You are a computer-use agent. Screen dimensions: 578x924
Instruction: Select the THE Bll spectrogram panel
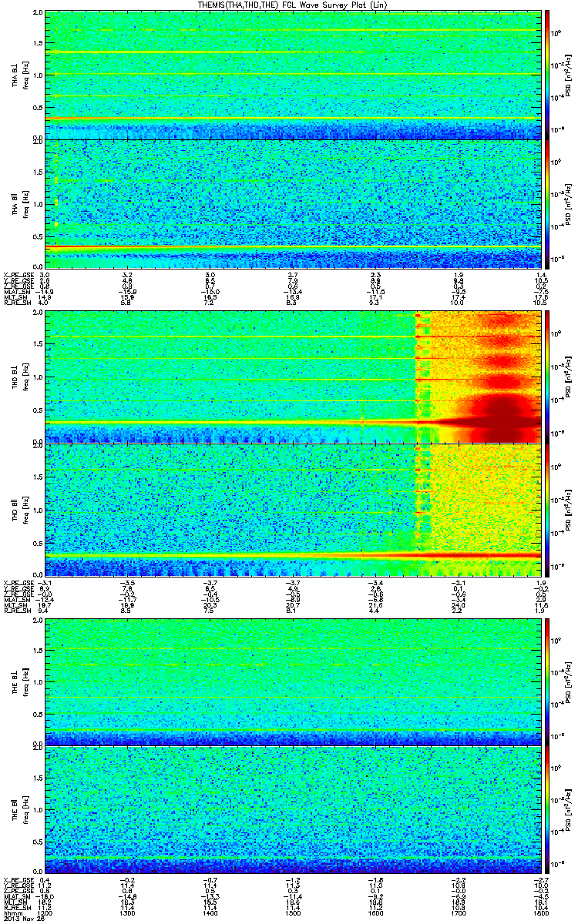point(293,810)
